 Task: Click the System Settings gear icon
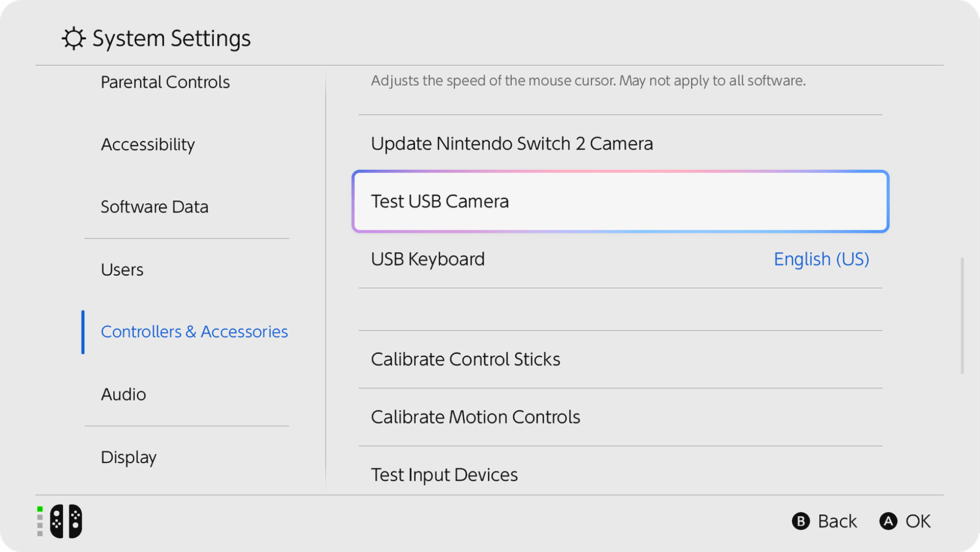point(73,39)
